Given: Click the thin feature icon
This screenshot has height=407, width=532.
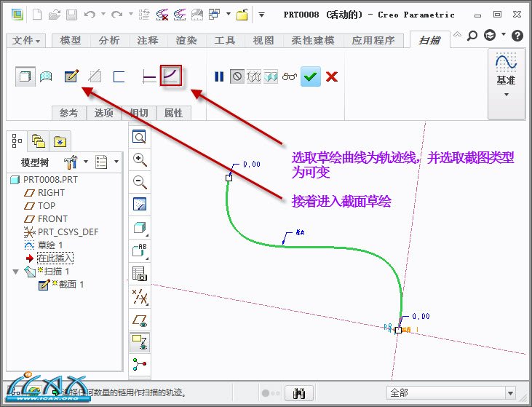Looking at the screenshot, I should 119,76.
